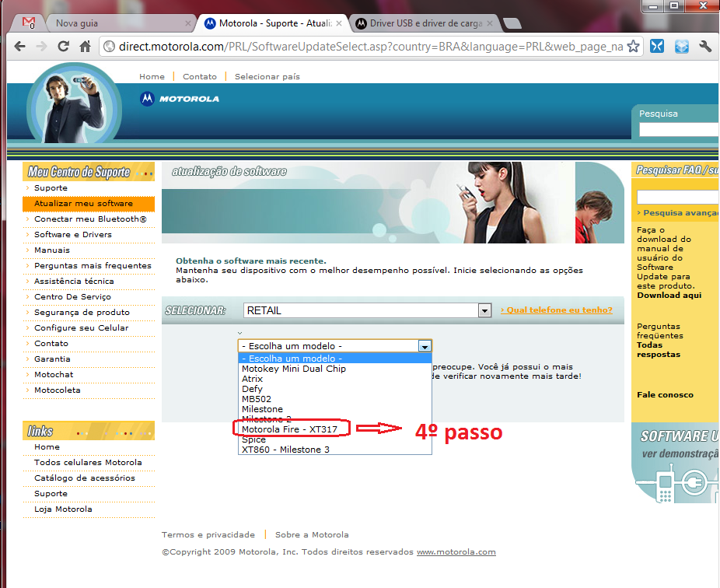The image size is (720, 588).
Task: Click the Motorola logo
Action: tap(180, 99)
